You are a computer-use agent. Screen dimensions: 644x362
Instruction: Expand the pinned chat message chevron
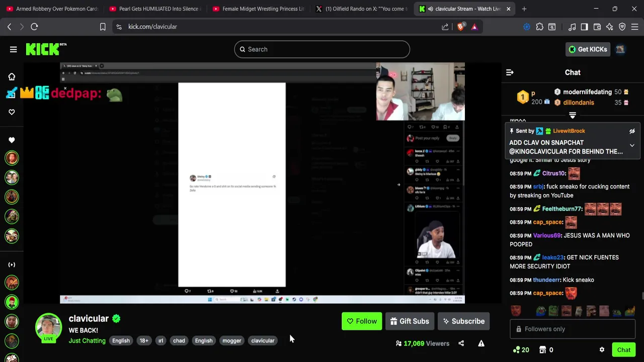coord(632,145)
